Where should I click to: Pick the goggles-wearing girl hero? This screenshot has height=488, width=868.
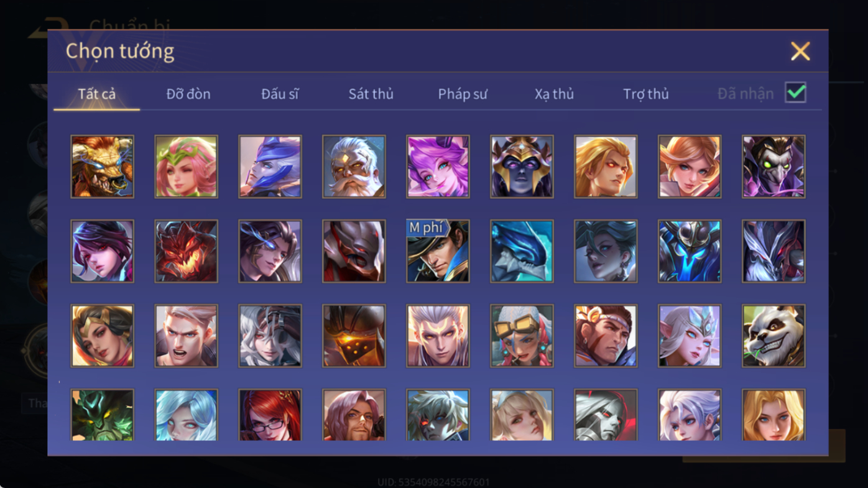522,336
